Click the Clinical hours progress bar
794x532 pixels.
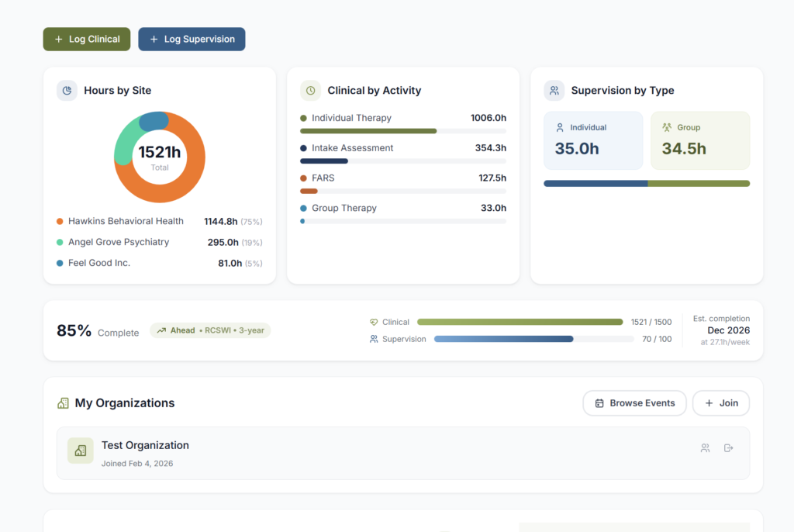pos(520,322)
